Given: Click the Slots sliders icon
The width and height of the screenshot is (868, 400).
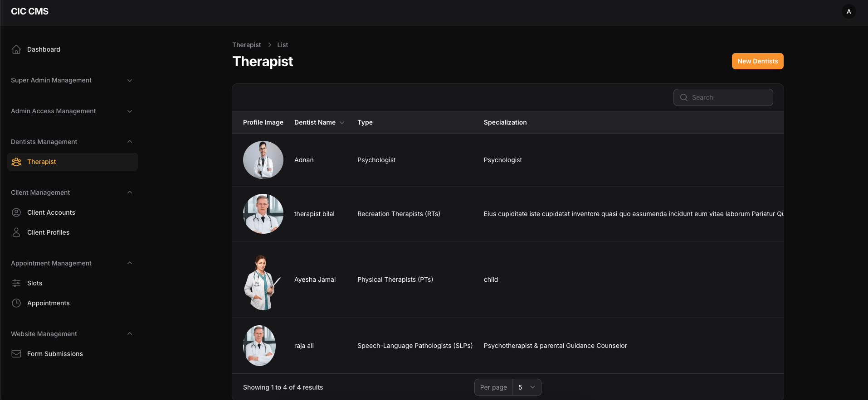Looking at the screenshot, I should (16, 283).
